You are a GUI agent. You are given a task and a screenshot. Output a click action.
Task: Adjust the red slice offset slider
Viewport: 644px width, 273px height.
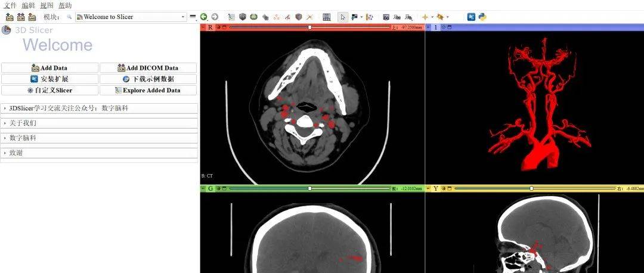pyautogui.click(x=309, y=27)
